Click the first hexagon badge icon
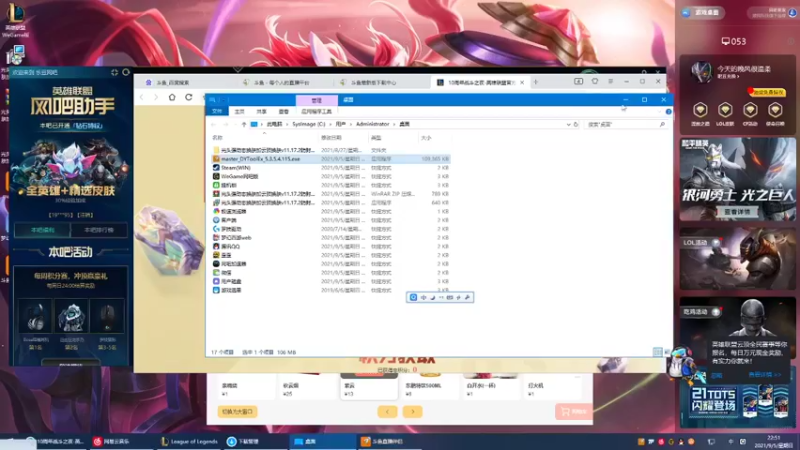The width and height of the screenshot is (800, 450). pos(700,110)
